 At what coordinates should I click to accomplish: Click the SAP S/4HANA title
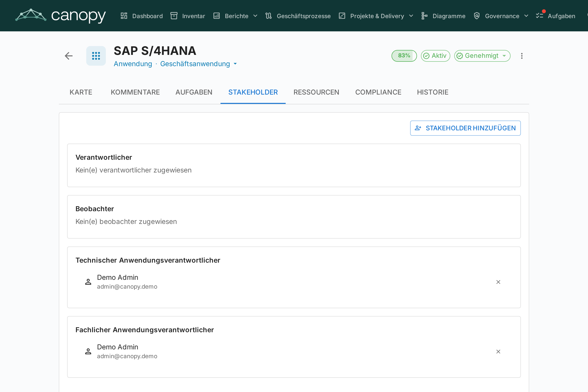155,51
